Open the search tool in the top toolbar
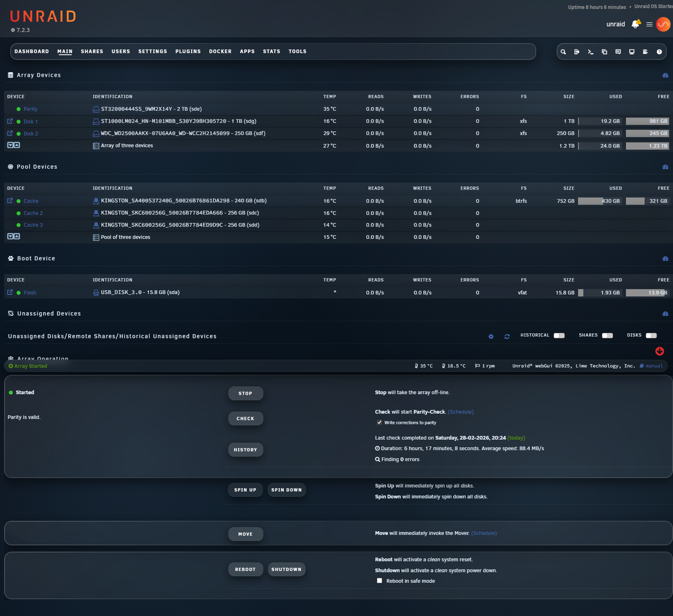 click(x=563, y=52)
